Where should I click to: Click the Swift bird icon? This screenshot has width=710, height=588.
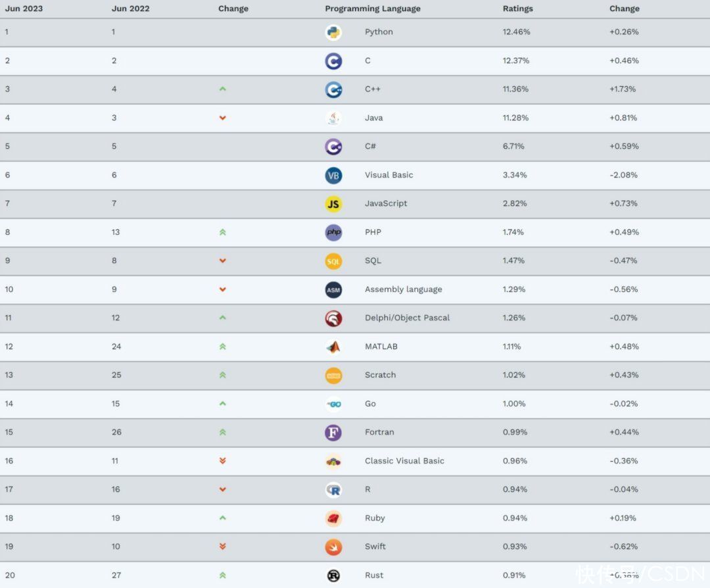point(333,547)
